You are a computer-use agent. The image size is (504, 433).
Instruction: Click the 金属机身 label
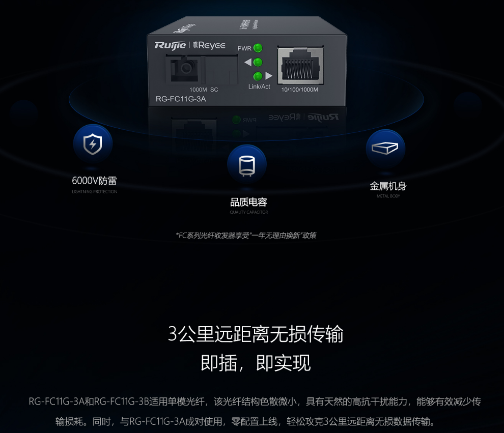point(388,186)
